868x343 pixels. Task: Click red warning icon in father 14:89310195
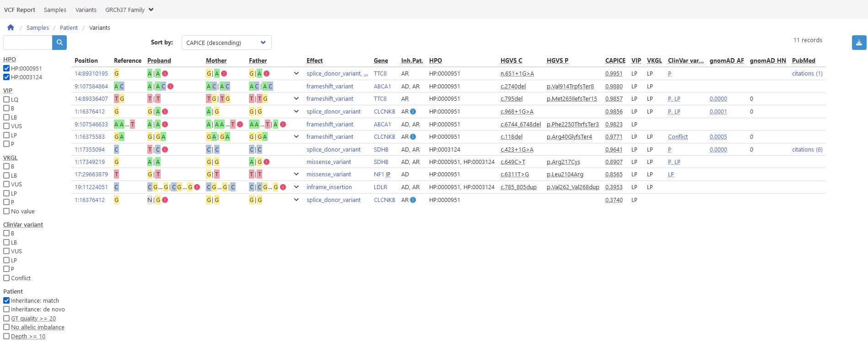(x=267, y=73)
